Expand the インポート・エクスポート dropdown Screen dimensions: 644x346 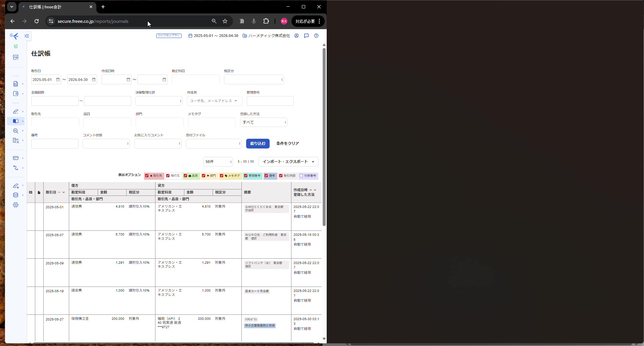coord(288,162)
